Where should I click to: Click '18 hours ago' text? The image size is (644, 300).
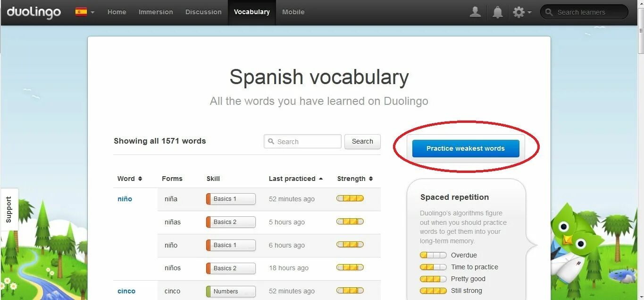[289, 268]
